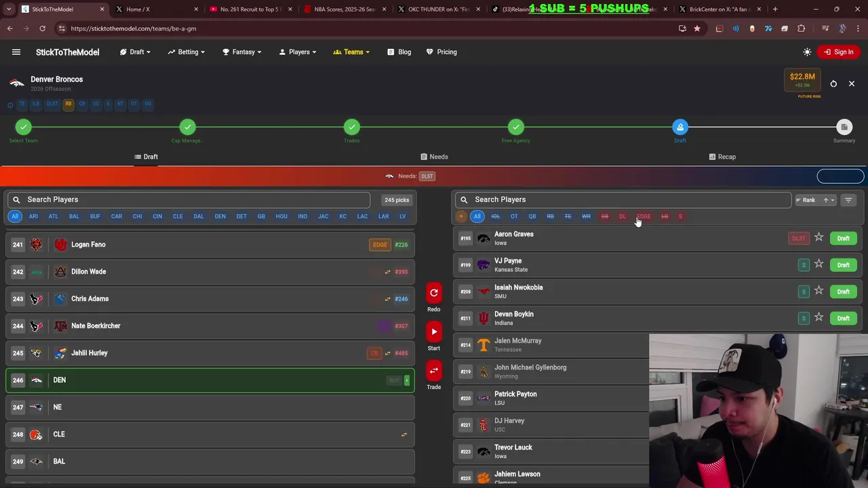The height and width of the screenshot is (488, 868).
Task: Click the Redo button
Action: 434,293
